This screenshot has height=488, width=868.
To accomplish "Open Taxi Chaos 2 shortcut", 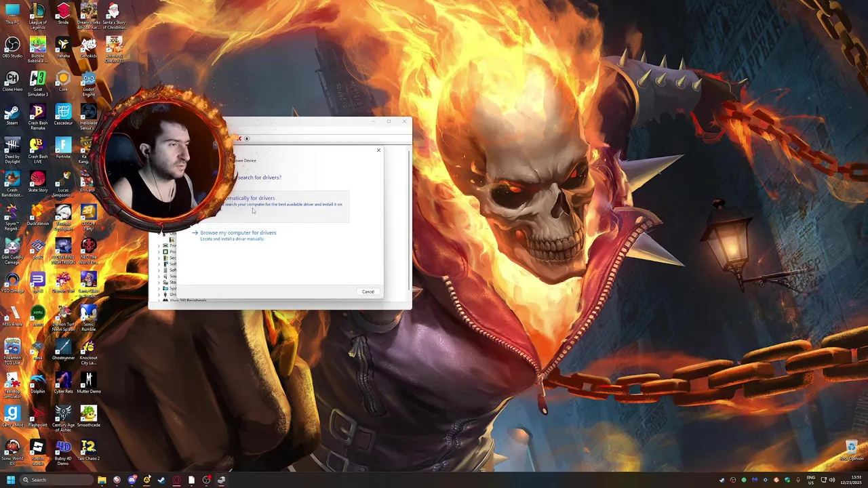I will coord(89,451).
